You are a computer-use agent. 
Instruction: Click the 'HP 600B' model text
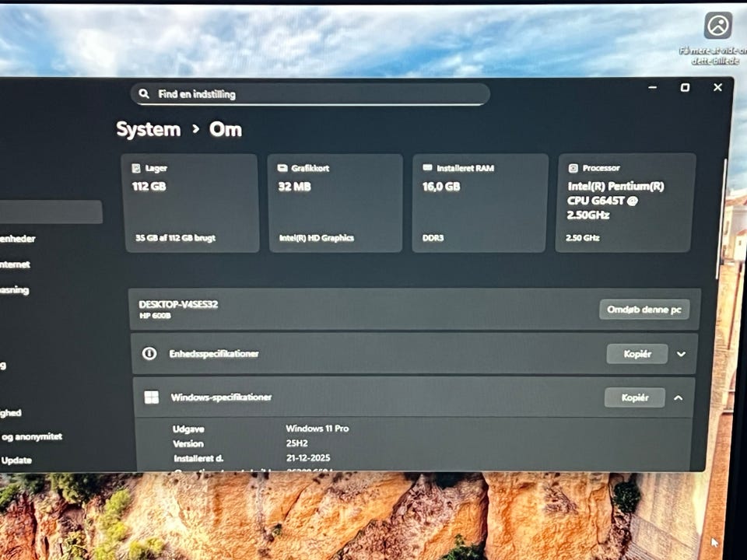coord(155,316)
